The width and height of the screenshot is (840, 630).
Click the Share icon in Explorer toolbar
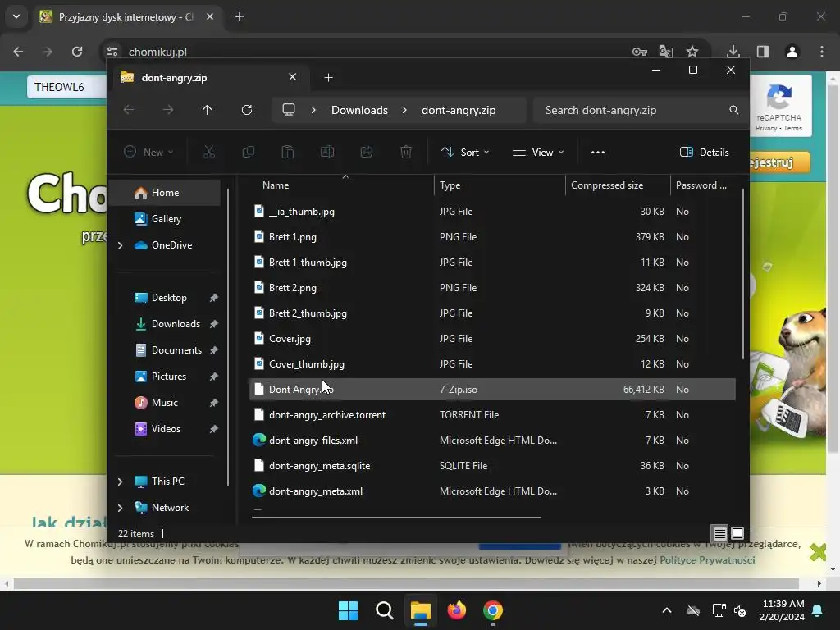coord(367,152)
